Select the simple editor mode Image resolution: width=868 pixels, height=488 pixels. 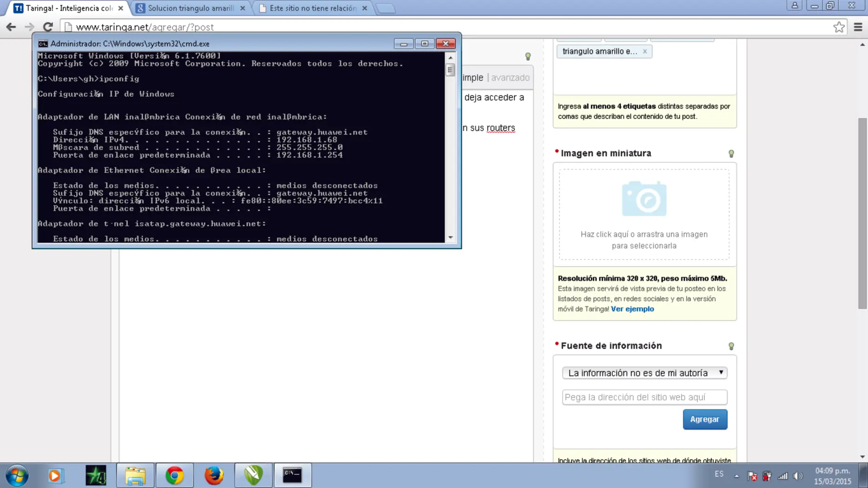click(x=473, y=78)
